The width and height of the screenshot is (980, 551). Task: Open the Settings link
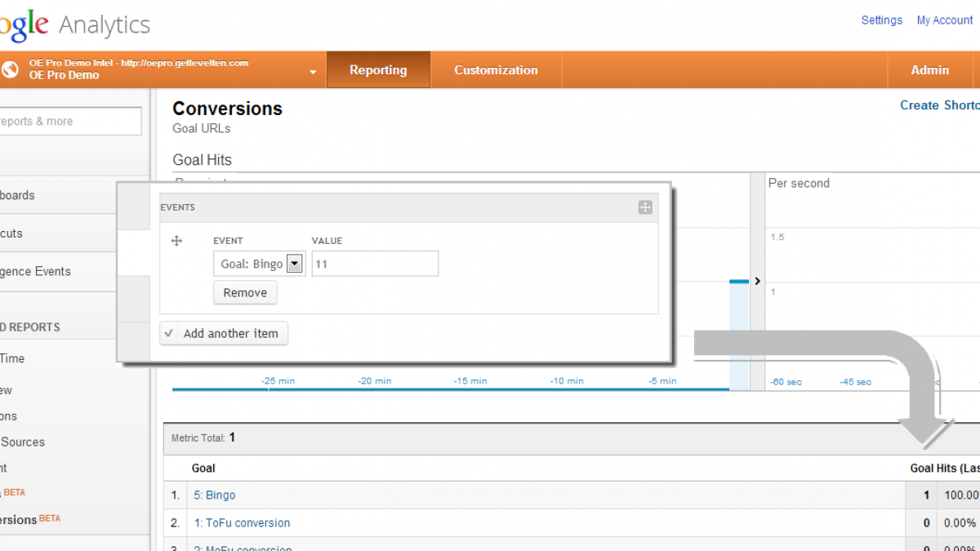click(x=881, y=20)
